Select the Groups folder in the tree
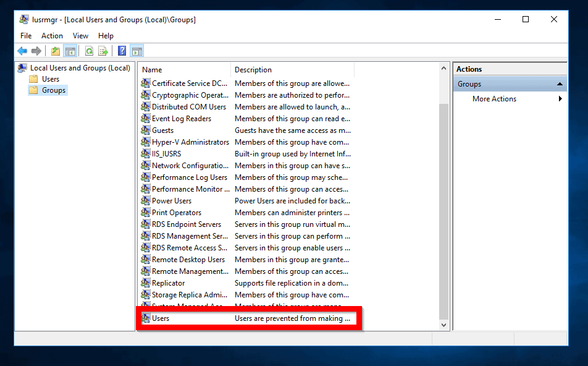The width and height of the screenshot is (588, 366). coord(53,90)
